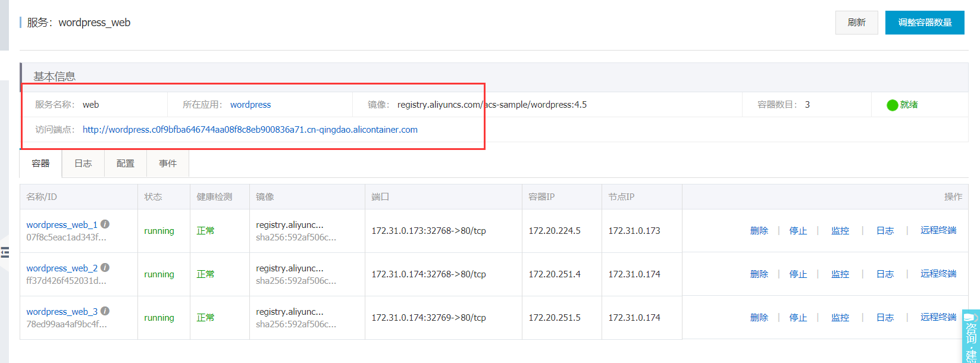Stop container wordpress_web_1 via 停止

(798, 231)
